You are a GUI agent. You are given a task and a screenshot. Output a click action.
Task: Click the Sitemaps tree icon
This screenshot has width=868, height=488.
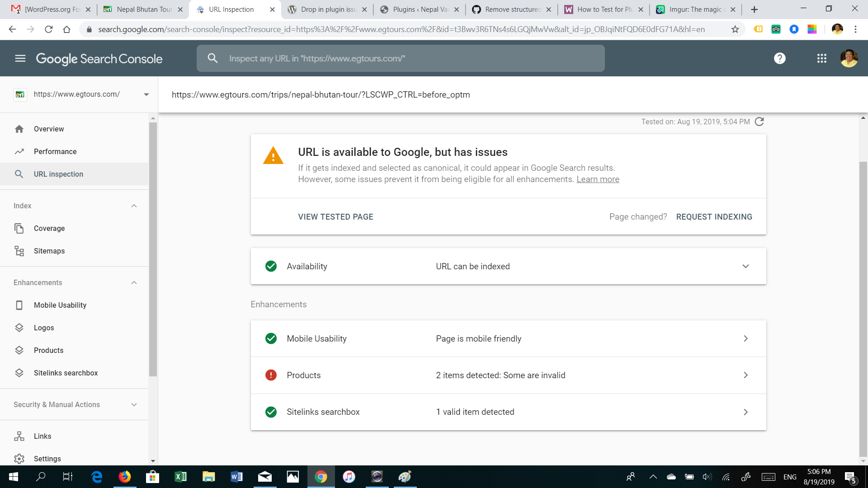click(x=19, y=251)
